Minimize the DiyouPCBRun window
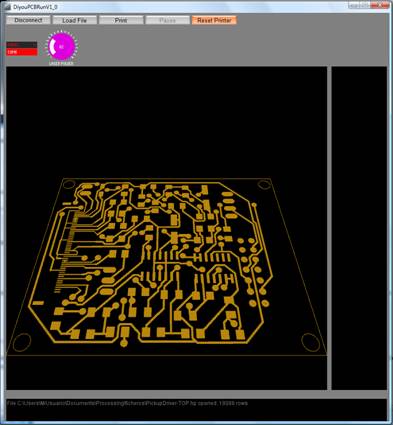Viewport: 393px width, 425px height. [354, 5]
